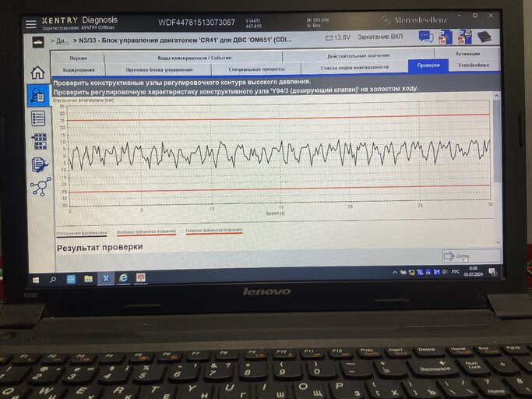Screen dimensions: 532x399
Task: Click the Отклонение регулировки legend entry
Action: [x=82, y=234]
